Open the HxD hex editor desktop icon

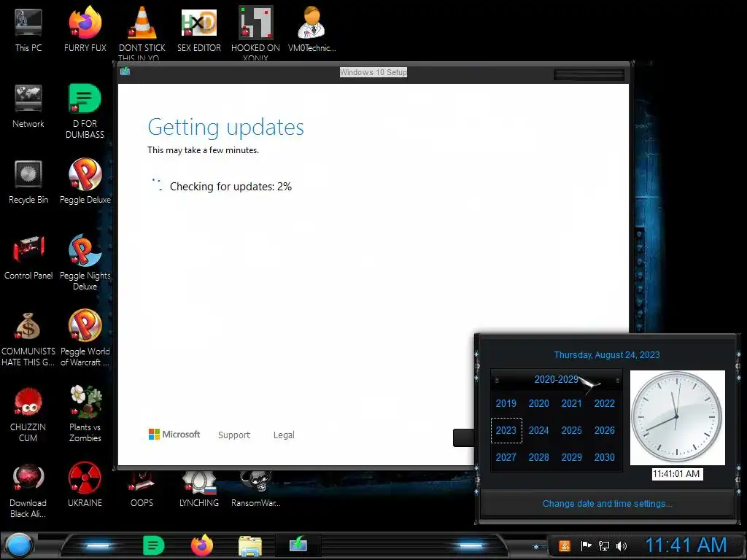199,31
